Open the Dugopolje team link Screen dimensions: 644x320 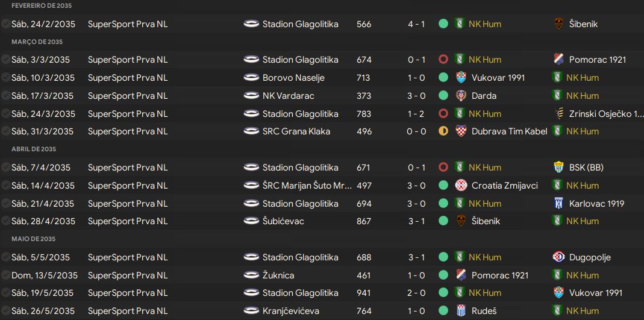[590, 257]
